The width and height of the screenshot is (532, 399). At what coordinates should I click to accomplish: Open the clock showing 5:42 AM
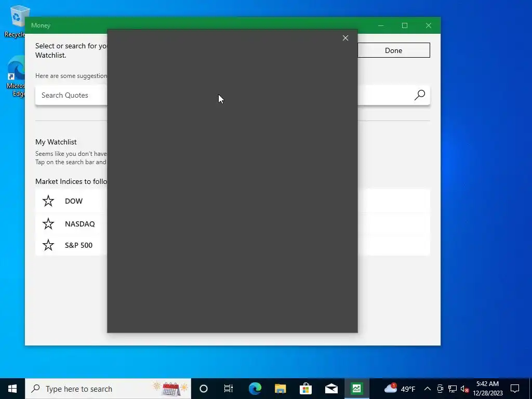coord(487,389)
